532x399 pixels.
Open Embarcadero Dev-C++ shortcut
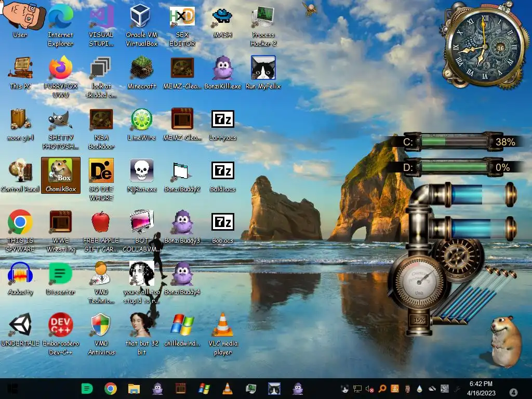[61, 334]
